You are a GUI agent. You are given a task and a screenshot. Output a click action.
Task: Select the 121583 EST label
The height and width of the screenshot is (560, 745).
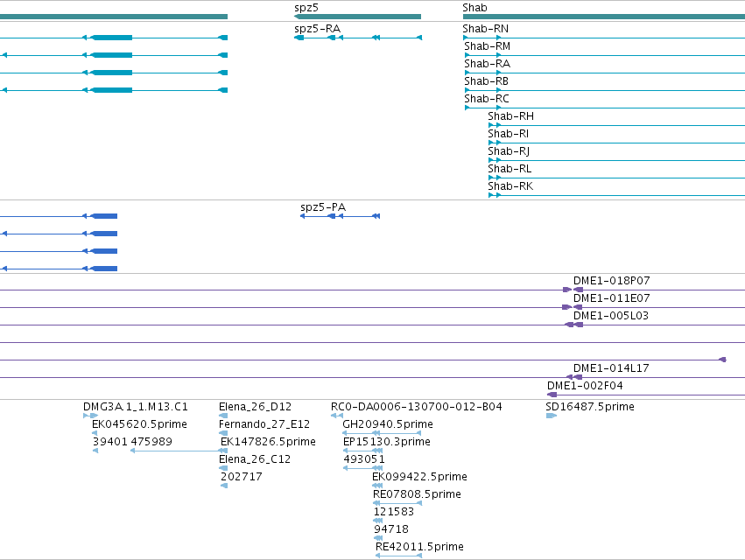click(394, 512)
